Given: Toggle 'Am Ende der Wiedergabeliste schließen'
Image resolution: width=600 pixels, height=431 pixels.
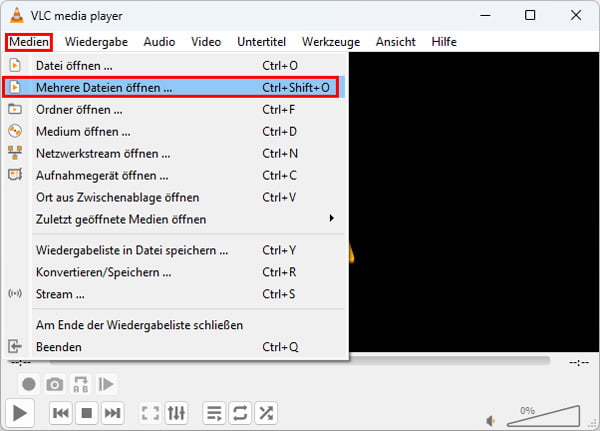Looking at the screenshot, I should pos(174,325).
